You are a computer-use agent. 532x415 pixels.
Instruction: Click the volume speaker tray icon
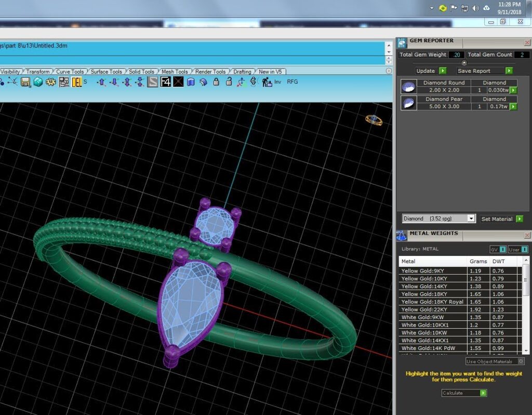(x=476, y=8)
